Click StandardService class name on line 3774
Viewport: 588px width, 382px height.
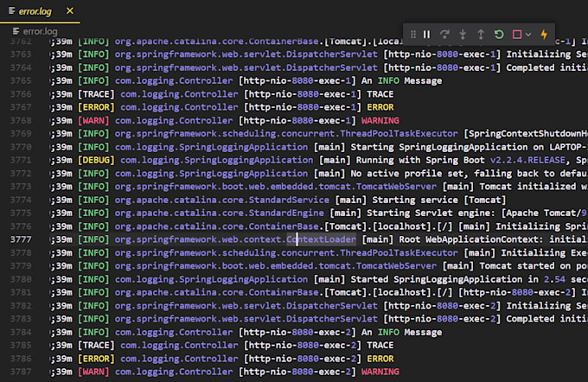tap(289, 200)
